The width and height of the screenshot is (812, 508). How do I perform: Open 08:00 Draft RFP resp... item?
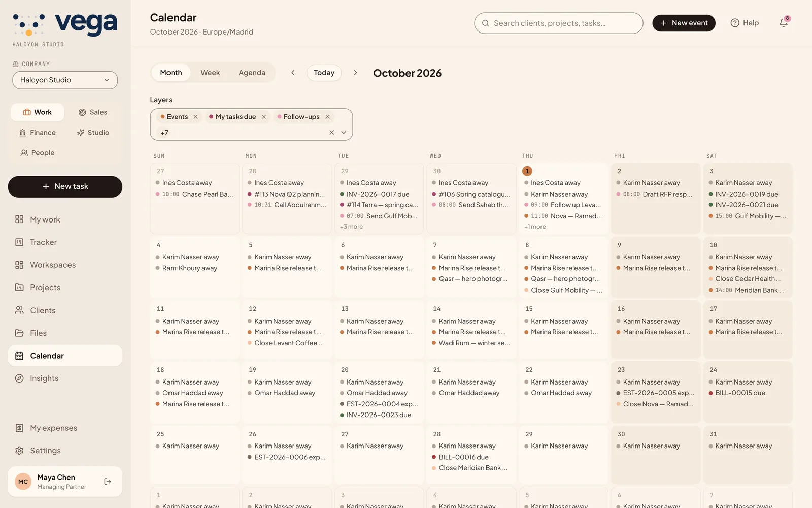[x=655, y=194]
